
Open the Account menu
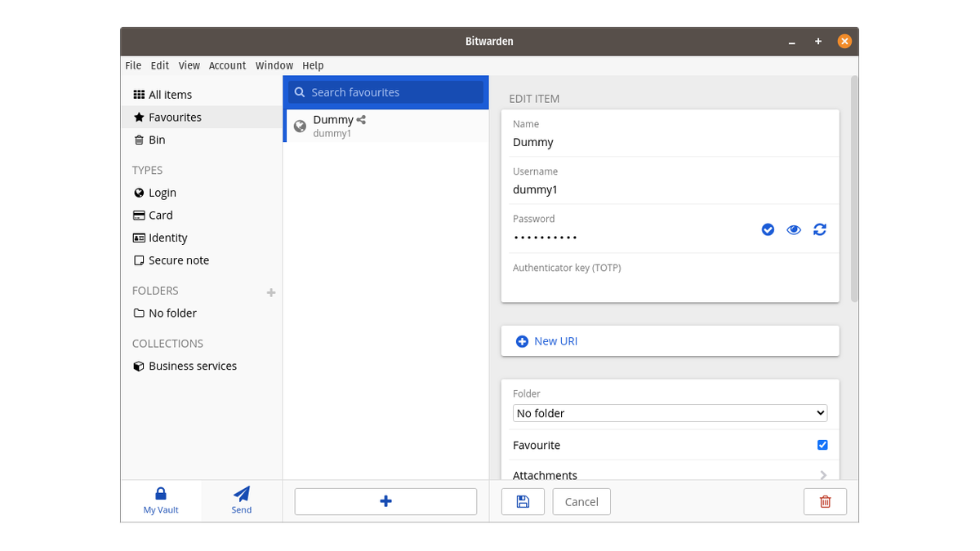click(227, 65)
